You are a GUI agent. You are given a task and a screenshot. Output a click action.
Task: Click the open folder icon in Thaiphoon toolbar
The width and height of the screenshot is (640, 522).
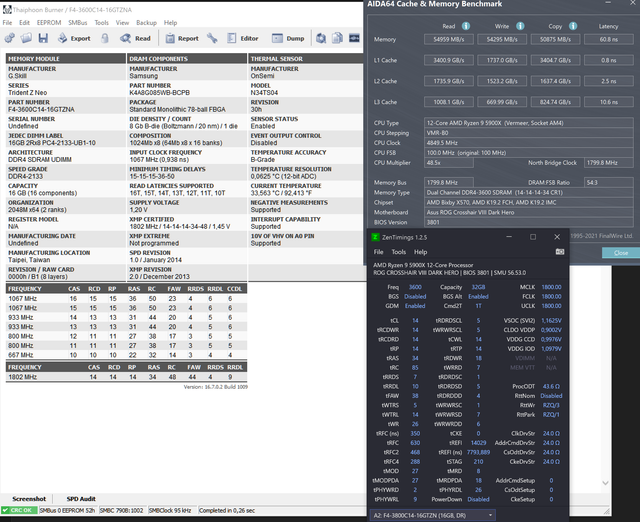pyautogui.click(x=26, y=38)
